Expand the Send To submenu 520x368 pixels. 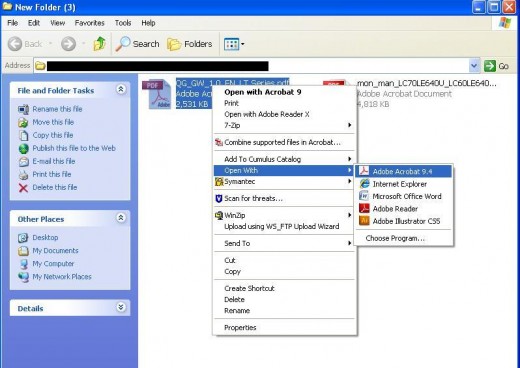pos(349,243)
